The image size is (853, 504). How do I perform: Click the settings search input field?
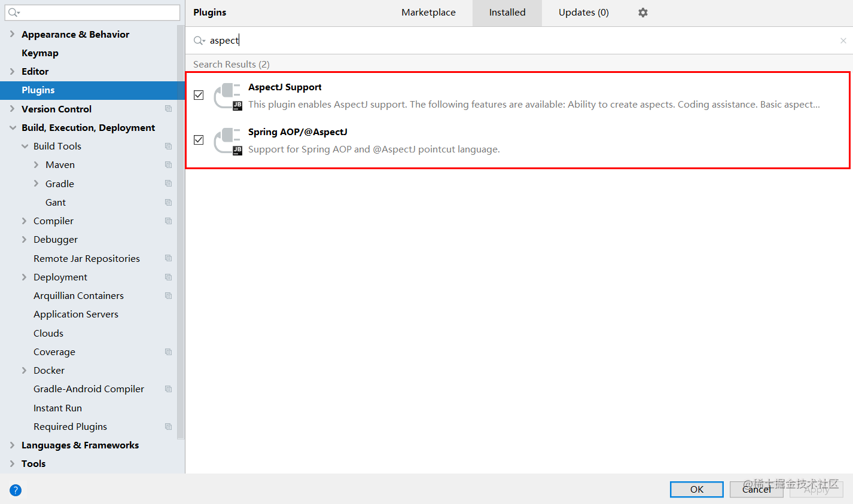coord(92,13)
